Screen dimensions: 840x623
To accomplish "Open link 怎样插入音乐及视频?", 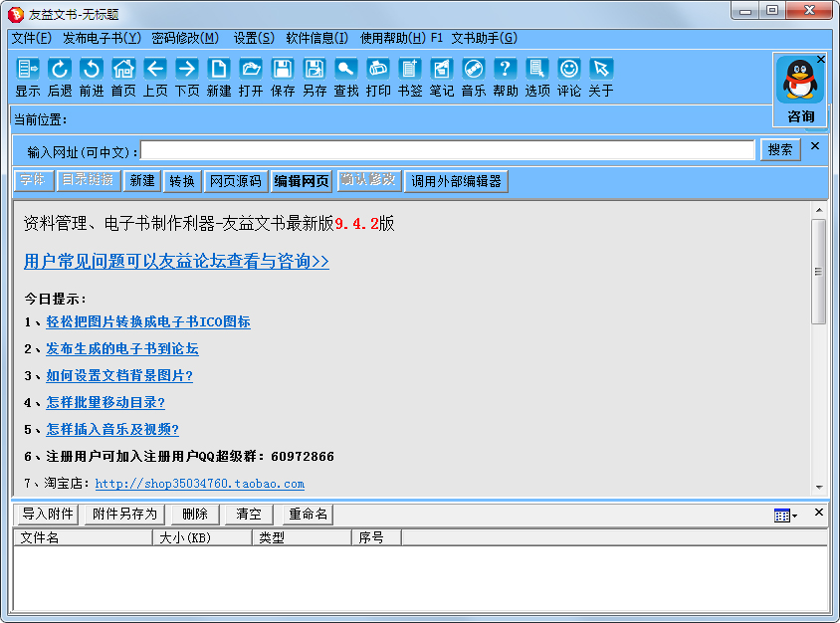I will coord(112,429).
